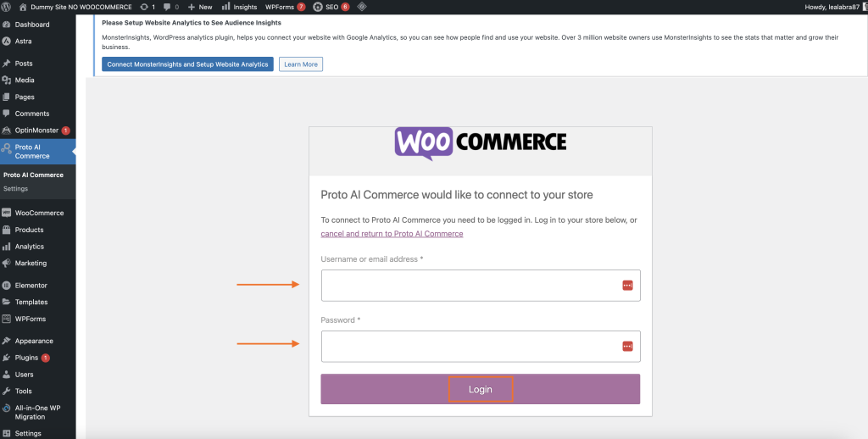The height and width of the screenshot is (439, 868).
Task: Click the WordPress logo in admin bar
Action: (x=6, y=7)
